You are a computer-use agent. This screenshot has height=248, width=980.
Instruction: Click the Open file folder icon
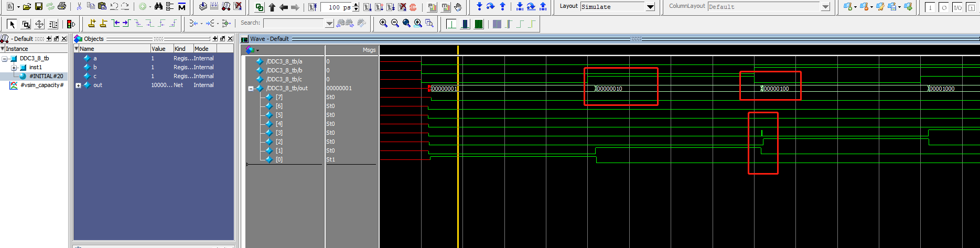[27, 6]
